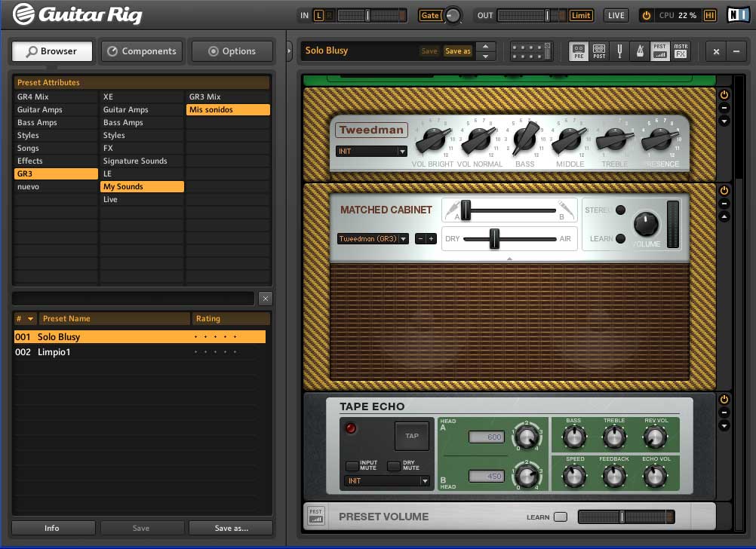Viewport: 756px width, 549px height.
Task: Toggle Input Mute on Tape Echo
Action: pos(352,465)
